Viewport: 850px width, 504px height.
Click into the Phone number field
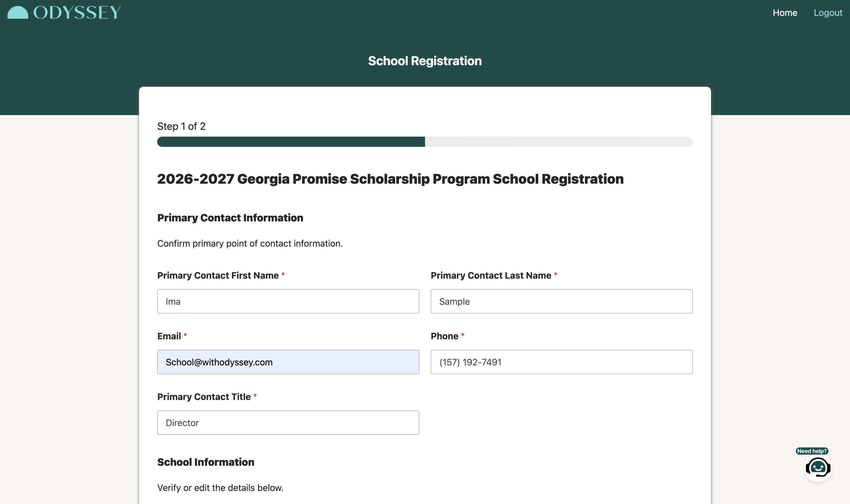561,362
